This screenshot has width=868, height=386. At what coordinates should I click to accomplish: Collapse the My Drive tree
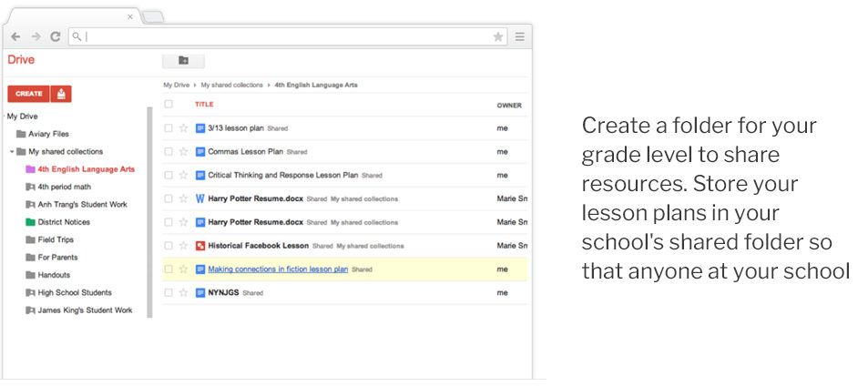pos(5,117)
